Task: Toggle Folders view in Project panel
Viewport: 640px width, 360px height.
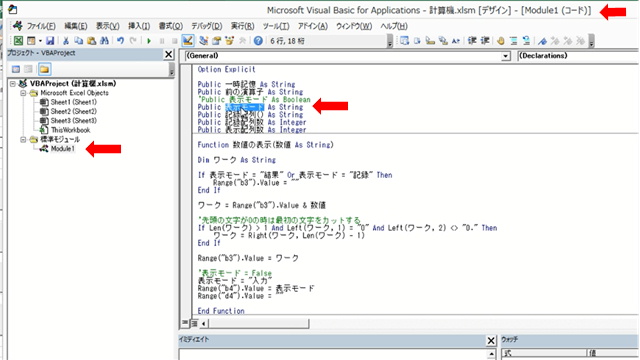Action: (44, 69)
